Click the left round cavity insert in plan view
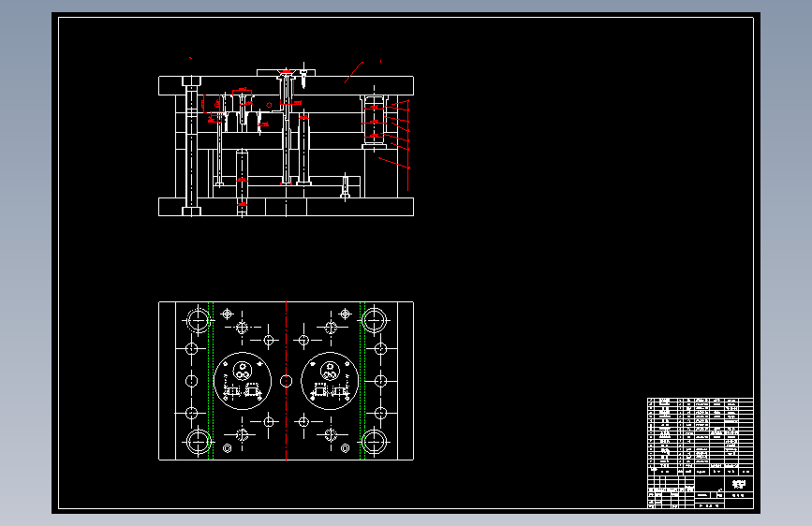Image resolution: width=812 pixels, height=526 pixels. tap(243, 381)
